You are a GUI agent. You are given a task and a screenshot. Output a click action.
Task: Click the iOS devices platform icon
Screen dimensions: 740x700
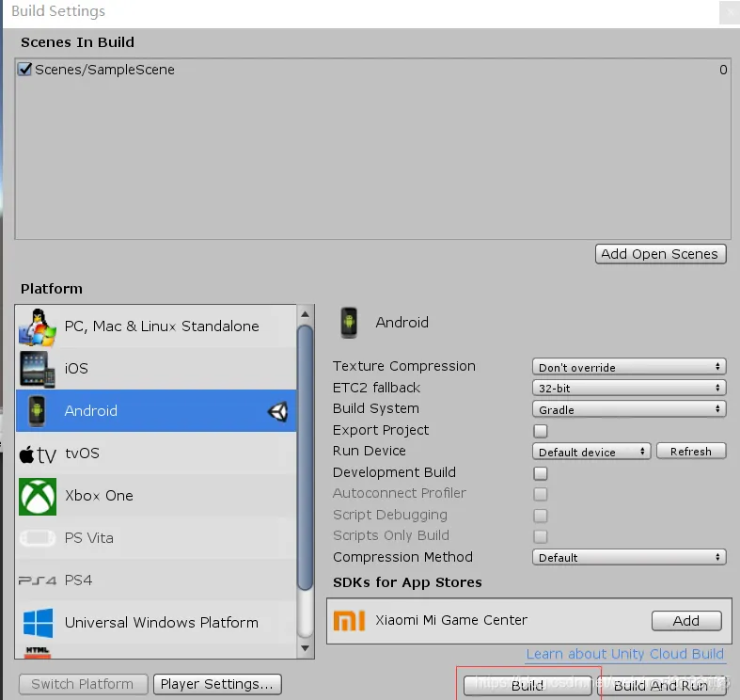38,369
